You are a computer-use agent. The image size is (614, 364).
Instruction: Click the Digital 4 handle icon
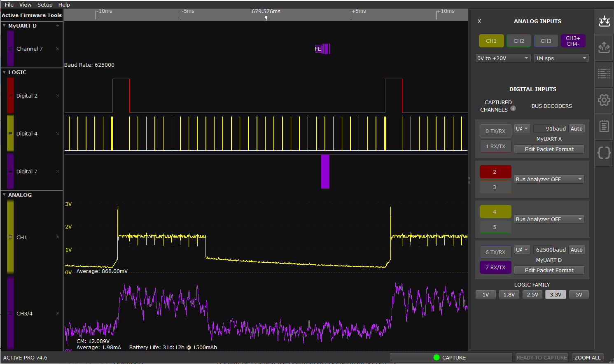[10, 133]
